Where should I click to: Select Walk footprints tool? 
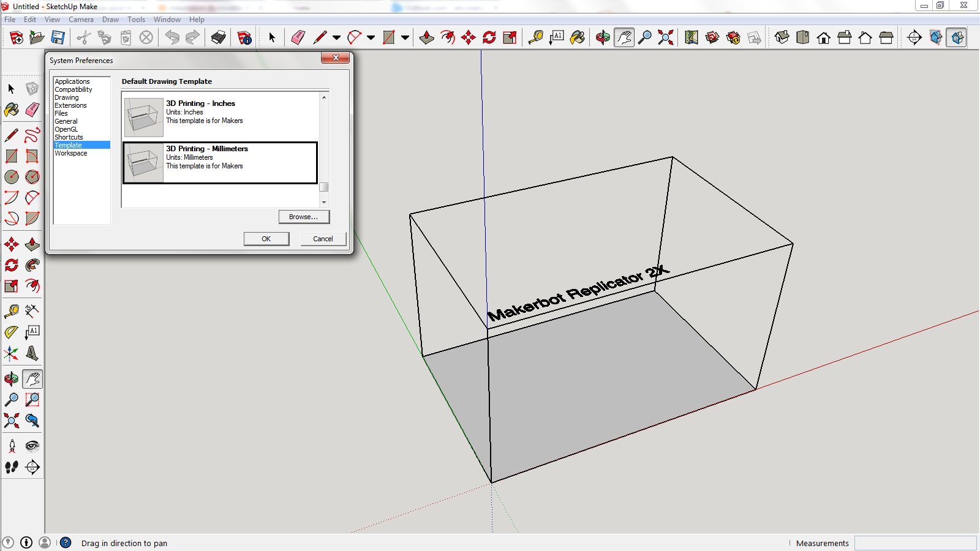(12, 467)
